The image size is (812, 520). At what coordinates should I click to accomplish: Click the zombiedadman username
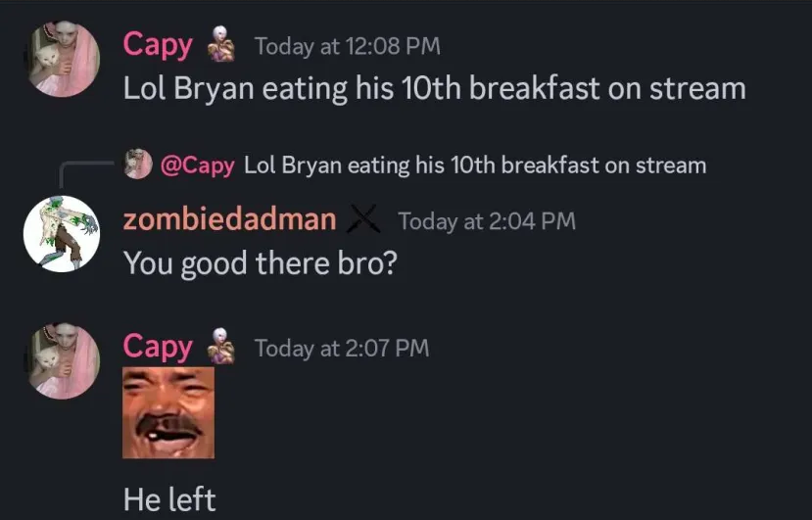tap(229, 220)
